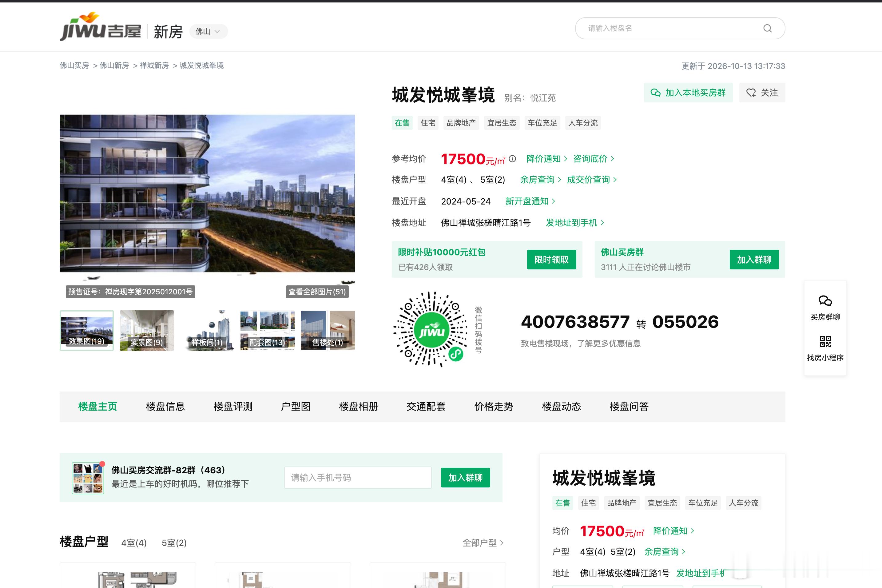Open the 佛山 city dropdown
This screenshot has height=588, width=882.
pyautogui.click(x=208, y=31)
